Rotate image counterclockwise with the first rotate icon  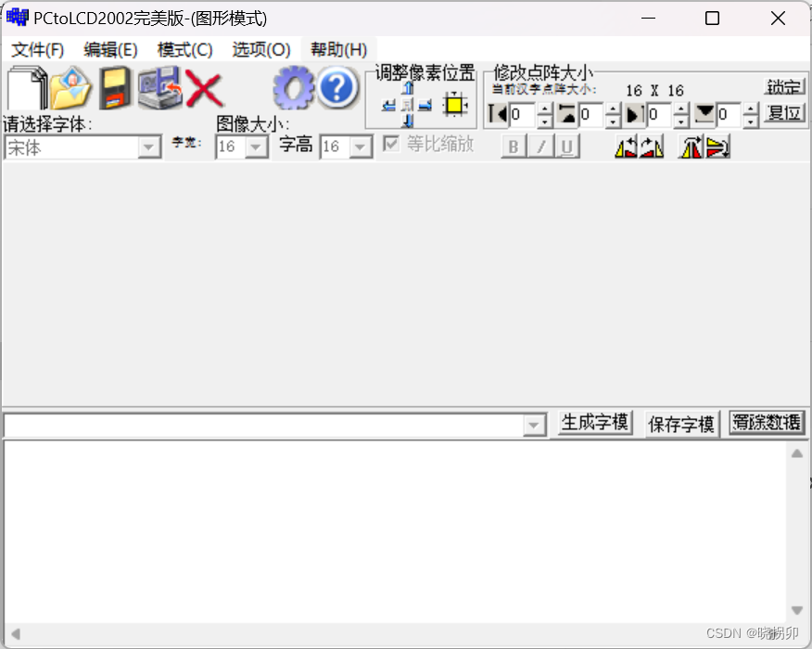pyautogui.click(x=626, y=147)
